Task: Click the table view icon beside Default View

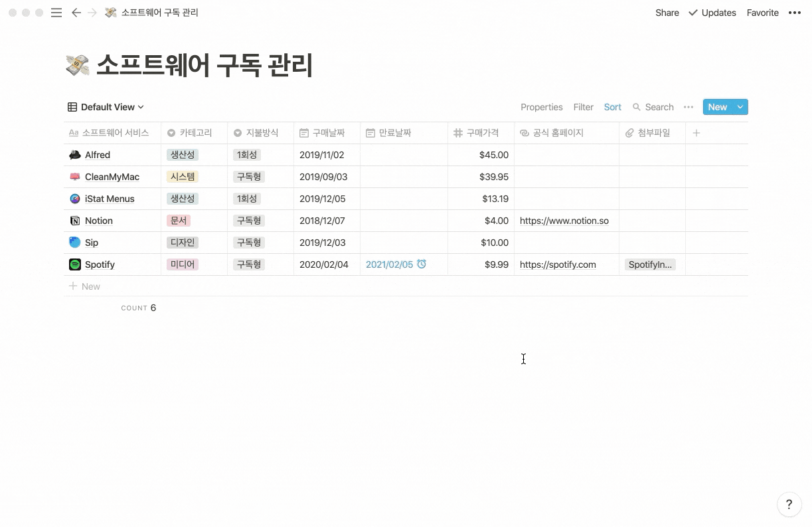Action: (72, 107)
